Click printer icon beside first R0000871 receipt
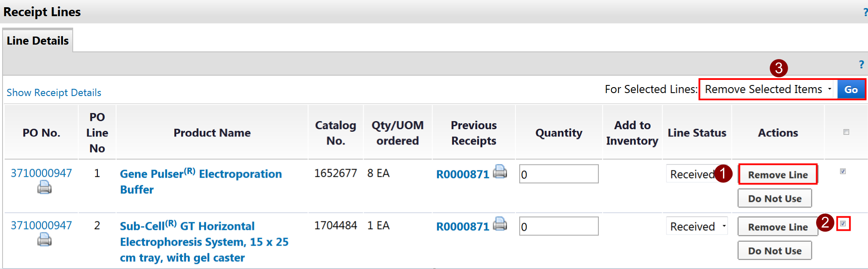The height and width of the screenshot is (269, 868). point(500,172)
